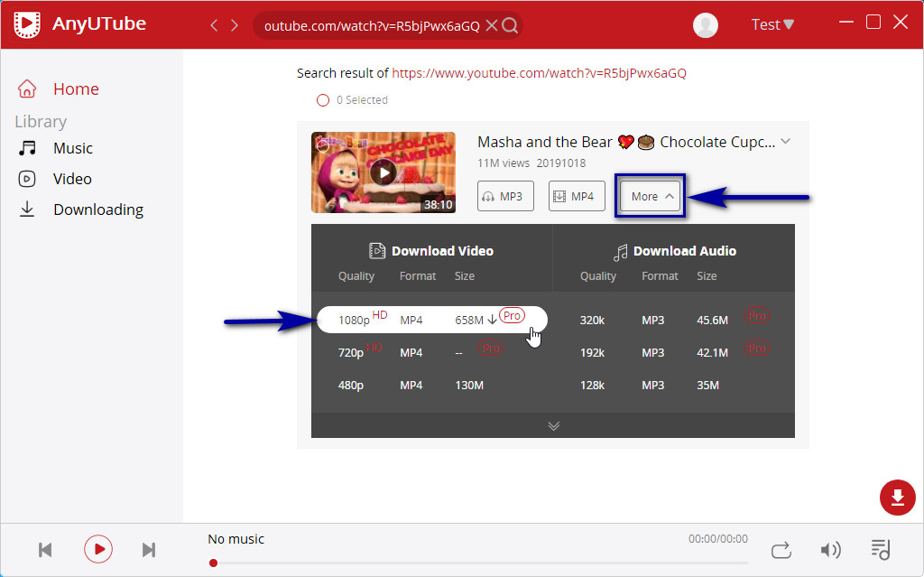Tick the checkbox on the video thumbnail
Image resolution: width=924 pixels, height=577 pixels.
(x=322, y=145)
